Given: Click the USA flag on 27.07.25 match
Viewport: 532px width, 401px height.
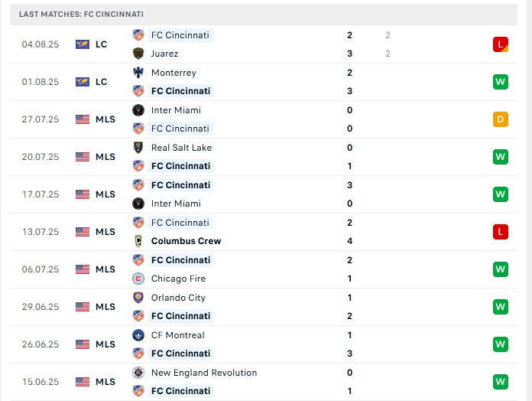Looking at the screenshot, I should [83, 119].
